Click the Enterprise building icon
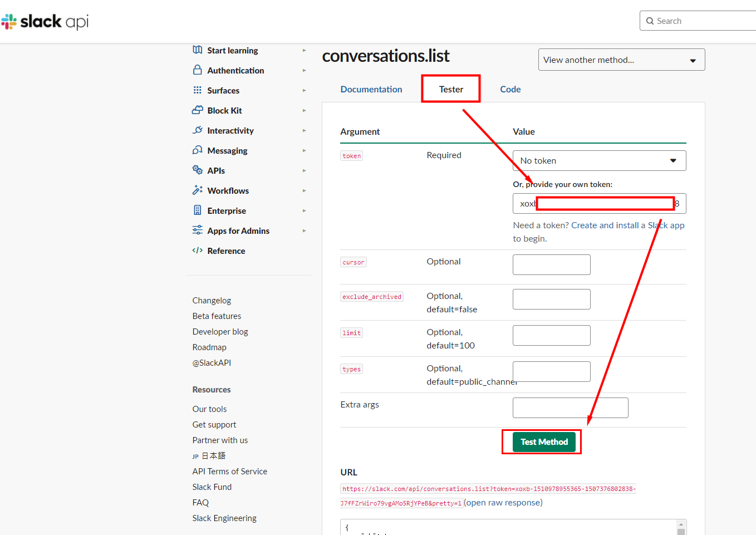The height and width of the screenshot is (535, 756). coord(198,210)
